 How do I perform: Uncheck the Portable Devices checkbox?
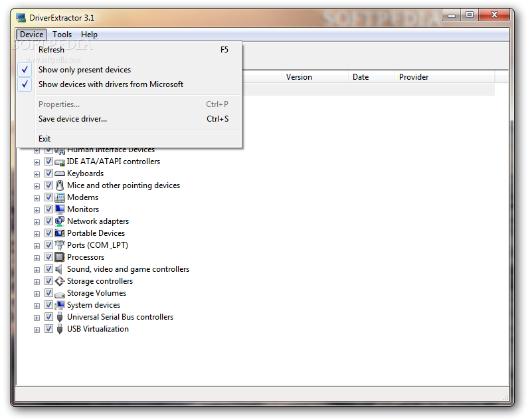point(48,233)
